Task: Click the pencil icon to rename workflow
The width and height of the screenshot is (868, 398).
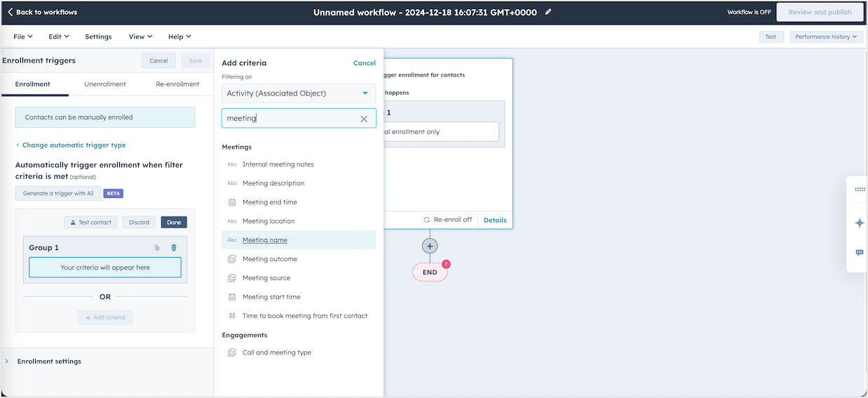Action: pos(548,12)
